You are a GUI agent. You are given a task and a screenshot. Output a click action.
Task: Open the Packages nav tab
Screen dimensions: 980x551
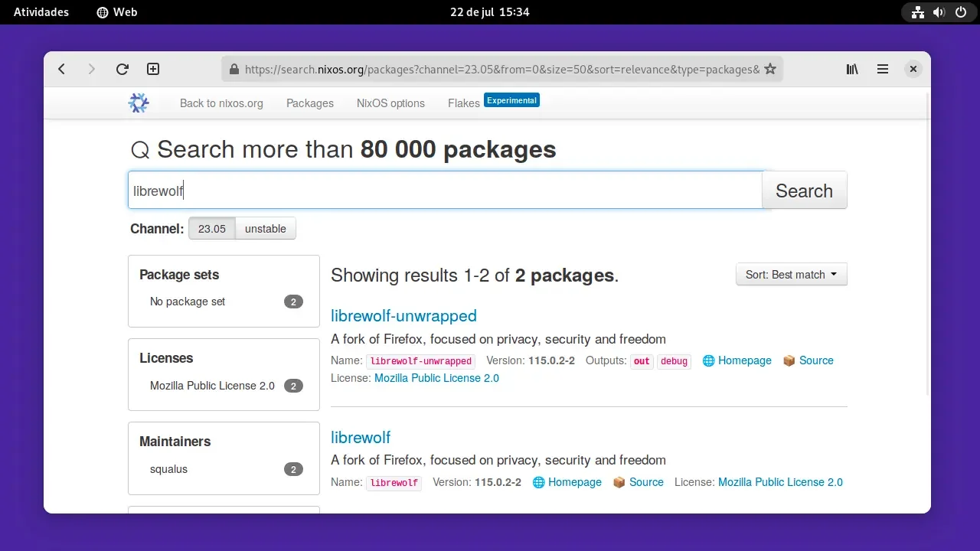pos(310,103)
